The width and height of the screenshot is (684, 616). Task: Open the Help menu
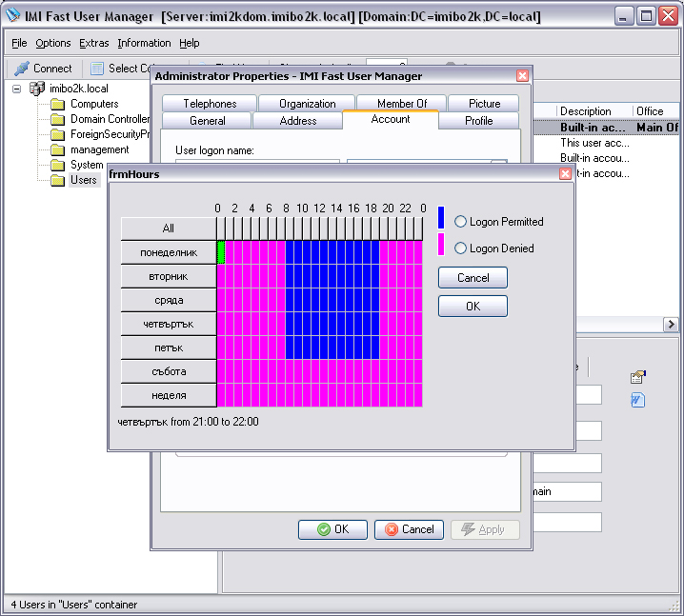[x=190, y=43]
